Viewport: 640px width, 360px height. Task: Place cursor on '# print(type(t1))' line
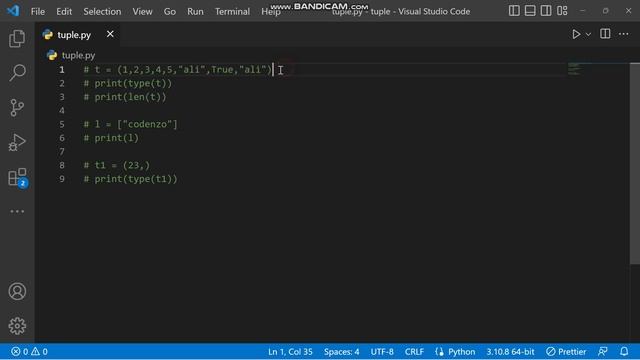click(131, 179)
